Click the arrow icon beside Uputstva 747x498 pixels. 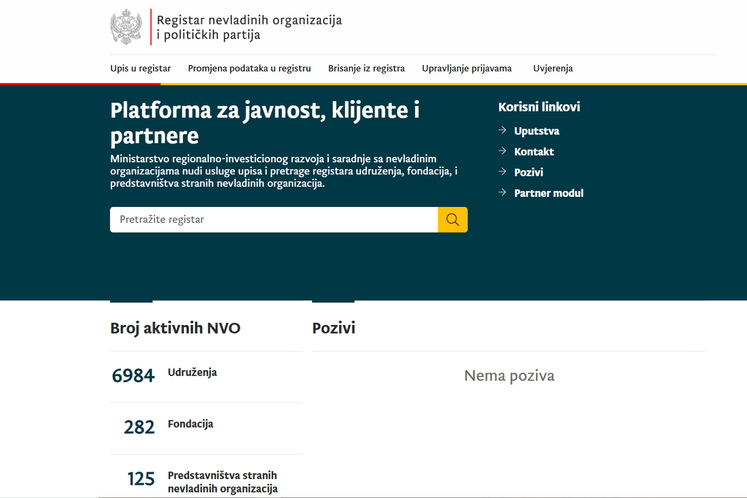[x=503, y=130]
